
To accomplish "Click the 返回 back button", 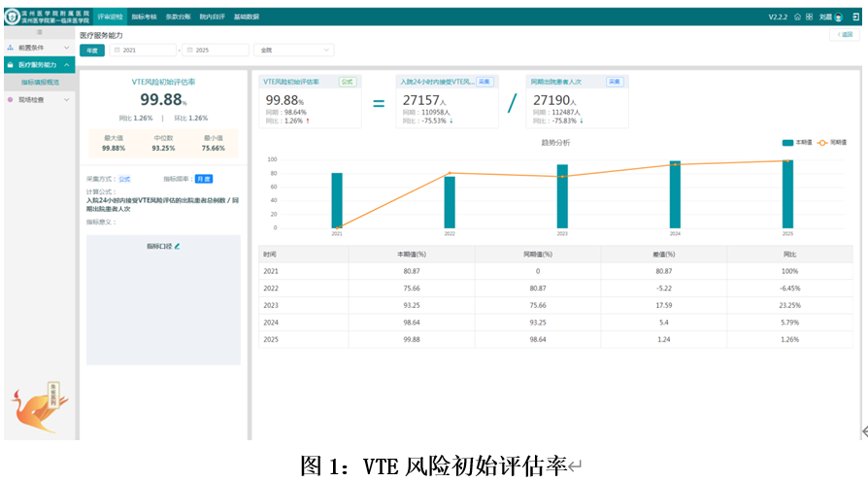I will 844,34.
